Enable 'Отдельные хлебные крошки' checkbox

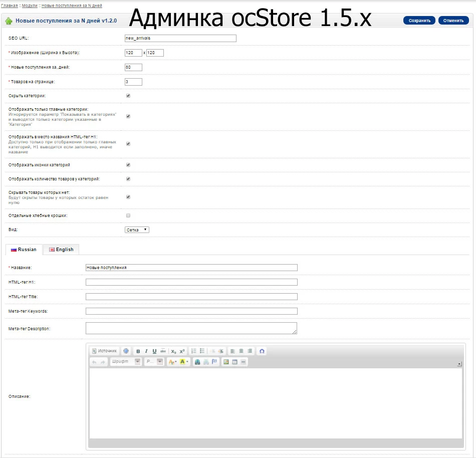[128, 215]
